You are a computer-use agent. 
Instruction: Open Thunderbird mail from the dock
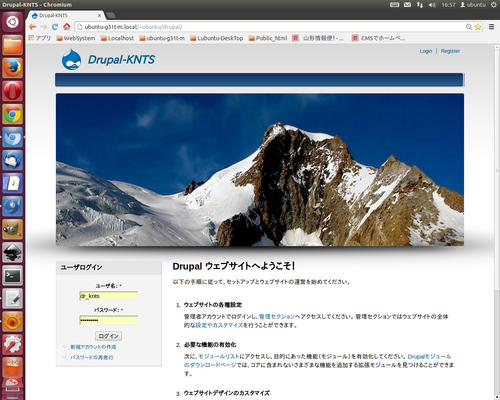(x=12, y=160)
